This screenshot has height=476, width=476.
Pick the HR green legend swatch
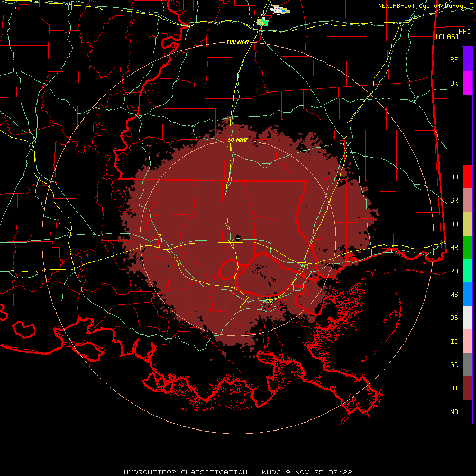coord(467,248)
